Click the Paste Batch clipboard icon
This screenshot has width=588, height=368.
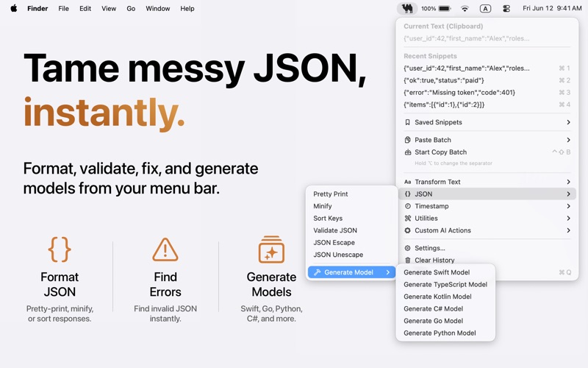click(x=408, y=140)
